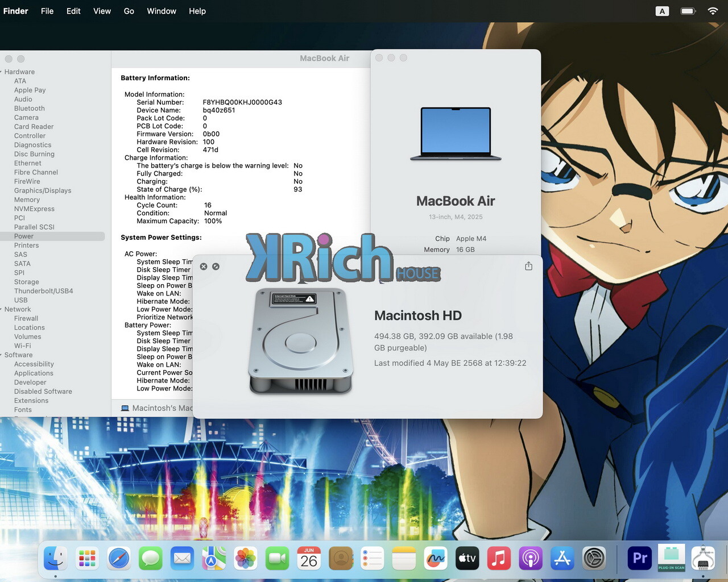728x582 pixels.
Task: Launch Premiere Pro from the Dock
Action: pos(640,559)
